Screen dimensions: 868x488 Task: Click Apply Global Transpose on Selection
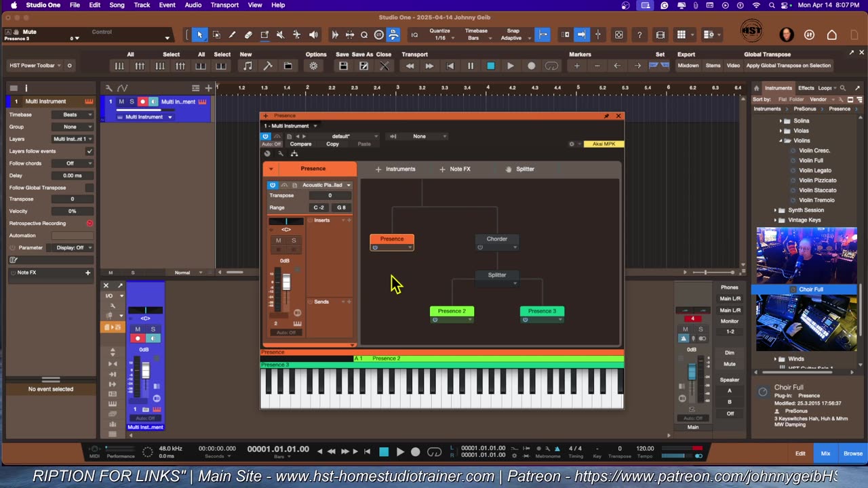788,66
